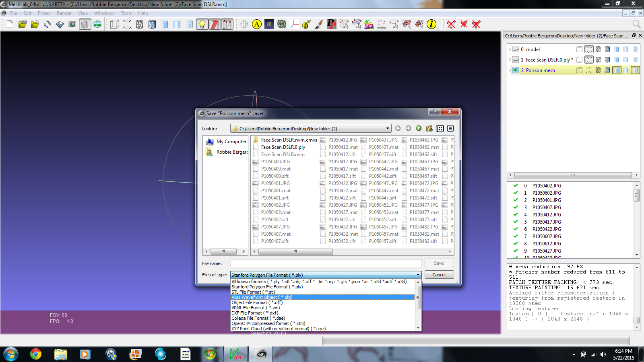Select Face Scan DSLR.0.ply file in list
Viewport: 644px width, 362px height.
coord(279,147)
